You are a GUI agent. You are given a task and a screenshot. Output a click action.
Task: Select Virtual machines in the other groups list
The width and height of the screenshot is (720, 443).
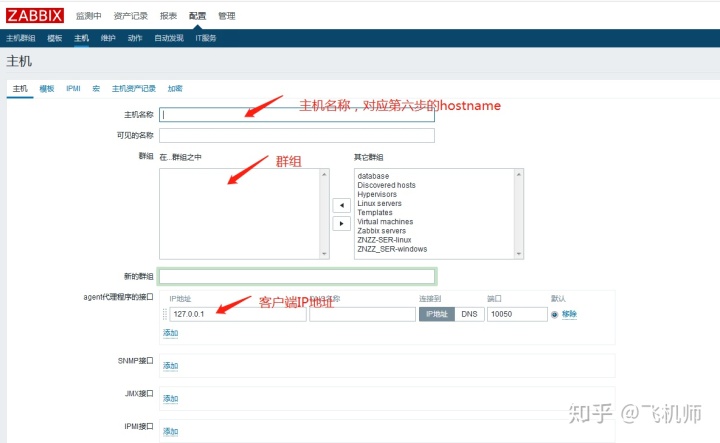click(x=385, y=222)
